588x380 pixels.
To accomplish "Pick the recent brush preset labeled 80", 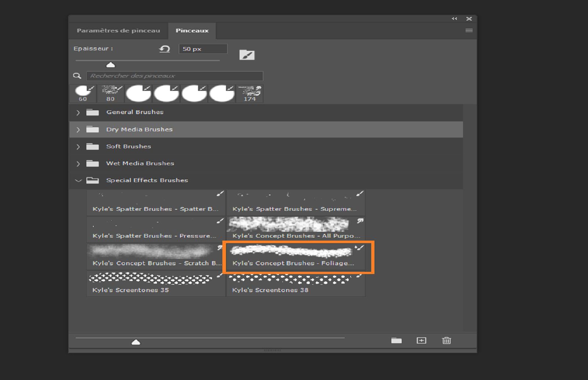I will click(111, 93).
